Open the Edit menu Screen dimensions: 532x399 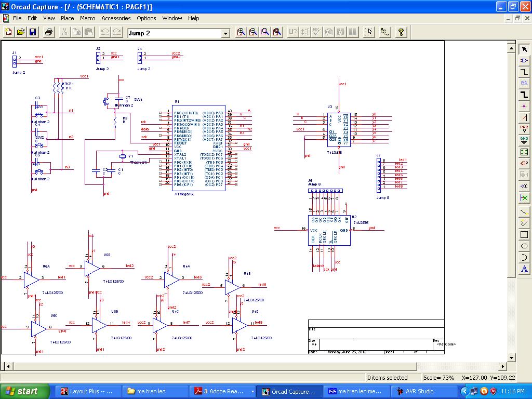[x=32, y=18]
